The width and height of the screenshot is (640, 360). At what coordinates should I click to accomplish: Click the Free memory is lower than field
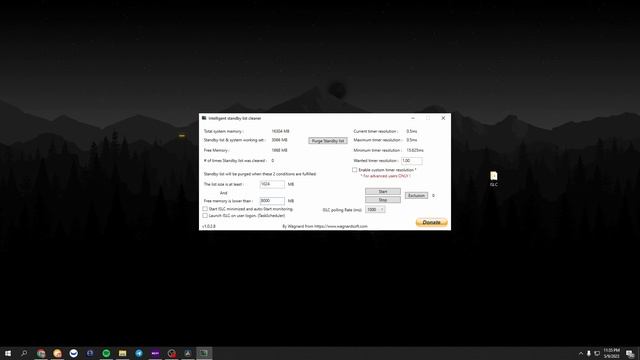[x=272, y=201]
